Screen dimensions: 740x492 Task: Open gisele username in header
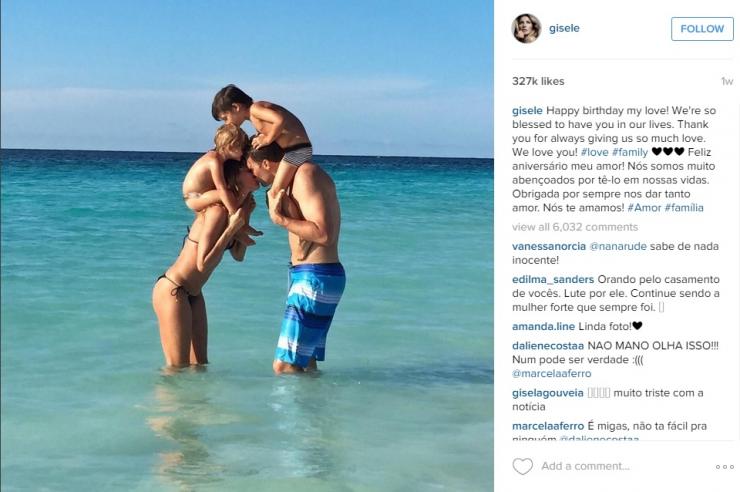click(564, 28)
